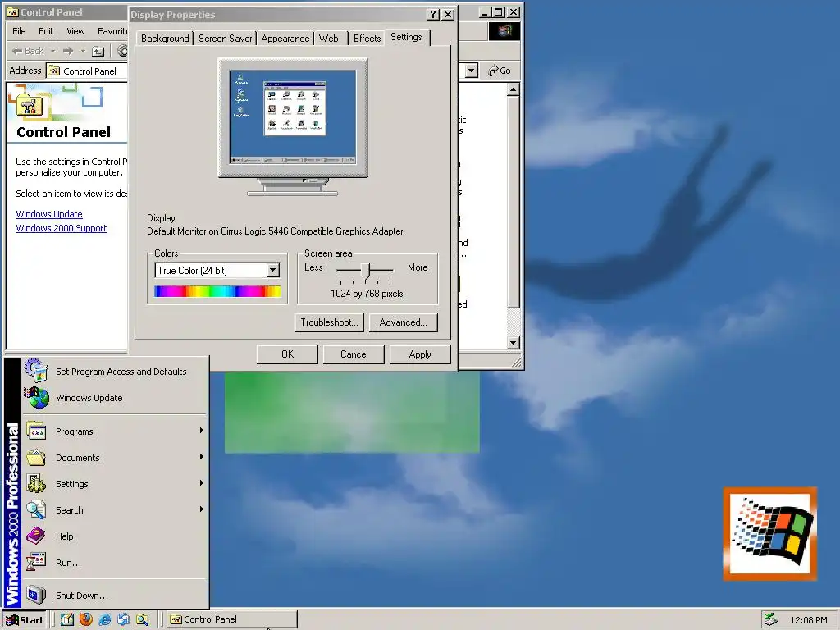Select the Settings tab
Image resolution: width=840 pixels, height=630 pixels.
[x=406, y=37]
